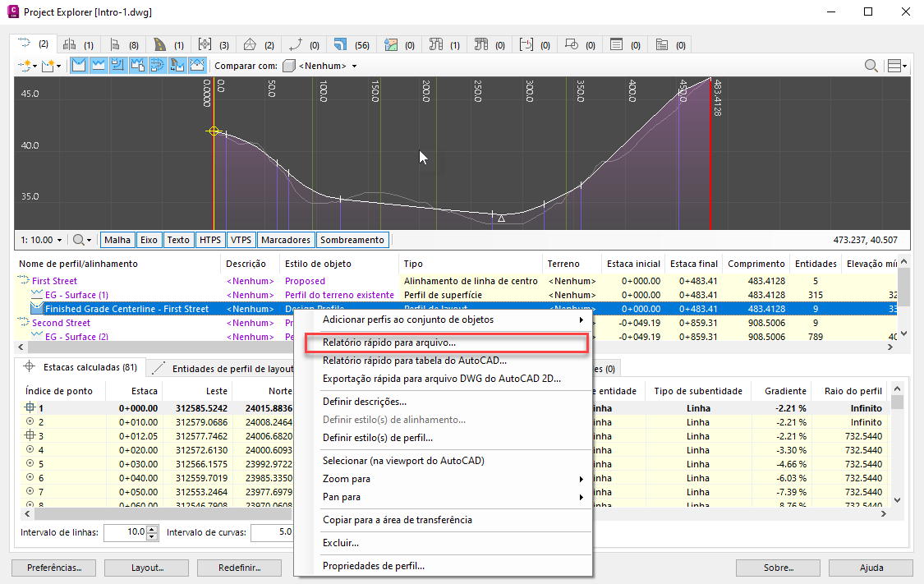The height and width of the screenshot is (584, 924).
Task: Open the Pipe Networks tab showing (3)
Action: [214, 44]
